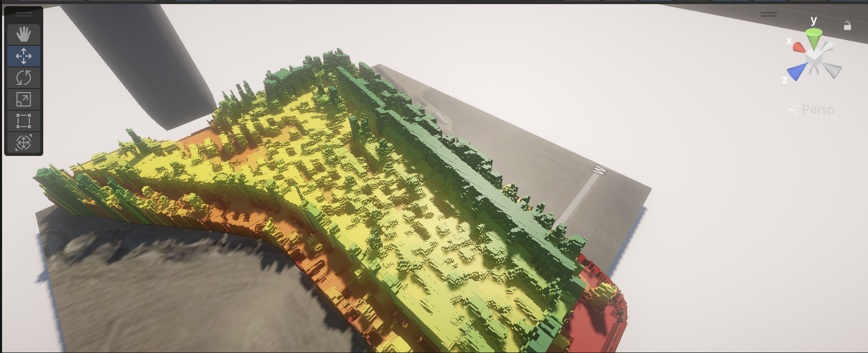868x353 pixels.
Task: Click the gray gizmo cone opposite X
Action: pyautogui.click(x=831, y=69)
